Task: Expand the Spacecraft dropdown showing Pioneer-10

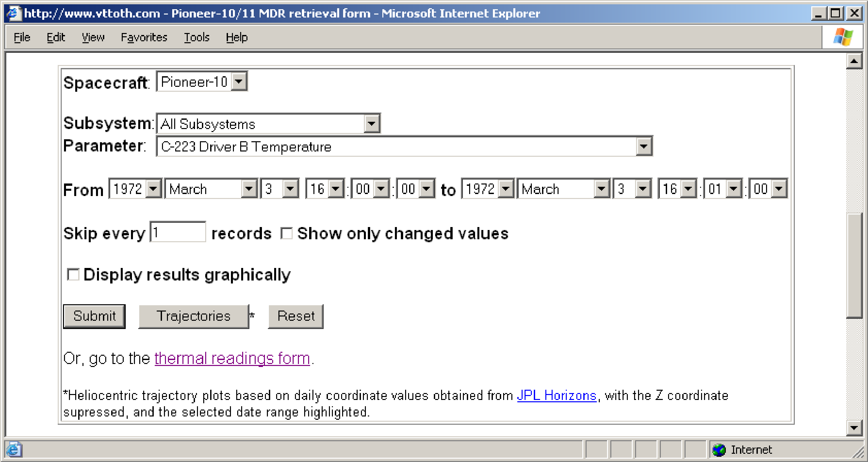Action: 202,81
